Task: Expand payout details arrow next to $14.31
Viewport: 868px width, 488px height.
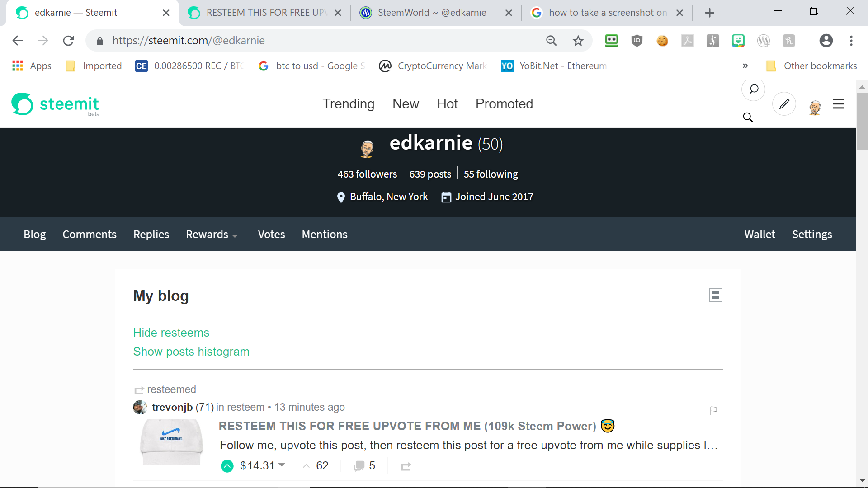Action: coord(282,465)
